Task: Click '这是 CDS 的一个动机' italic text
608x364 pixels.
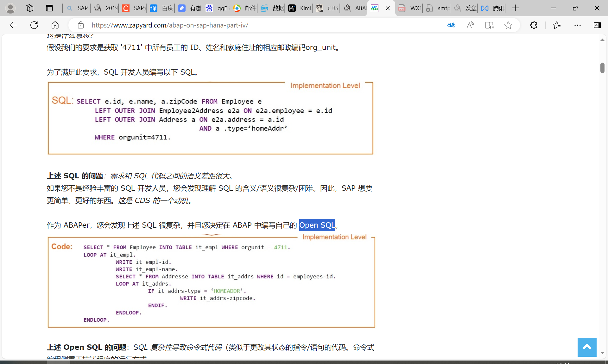Action: [153, 201]
